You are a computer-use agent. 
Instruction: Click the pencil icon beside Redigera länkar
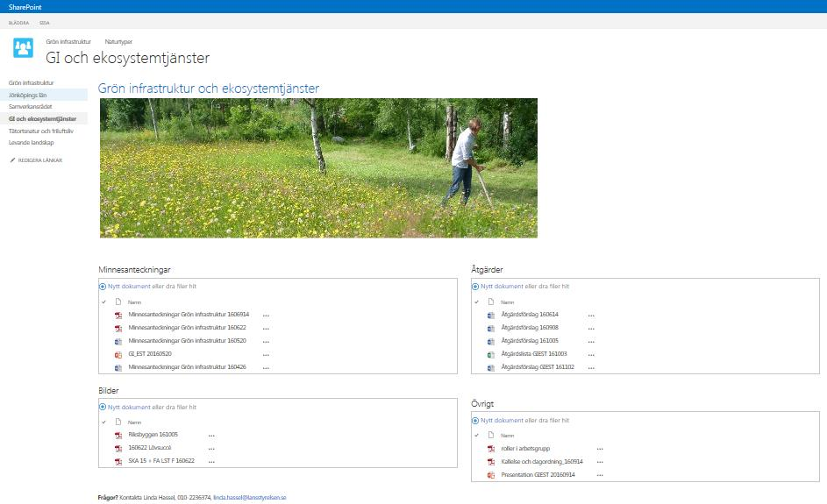click(x=12, y=160)
